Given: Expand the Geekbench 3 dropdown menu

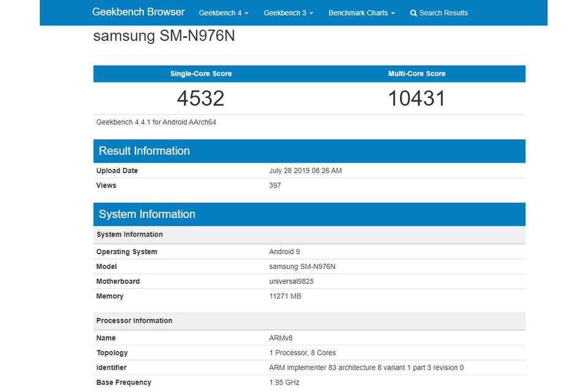Looking at the screenshot, I should click(288, 13).
